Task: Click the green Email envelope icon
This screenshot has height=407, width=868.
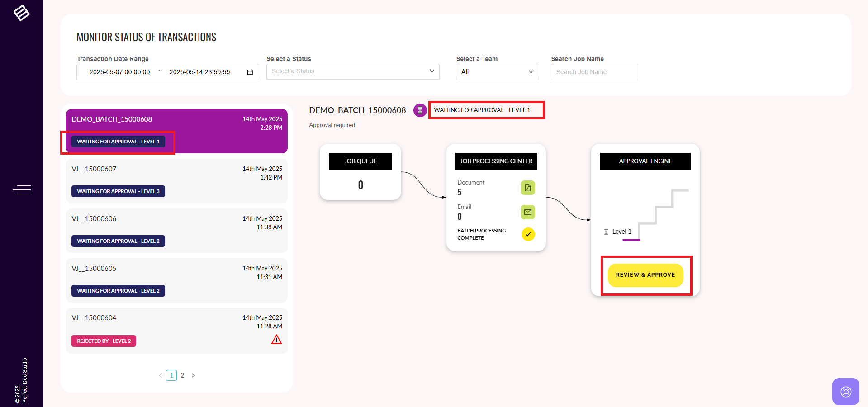Action: click(527, 212)
